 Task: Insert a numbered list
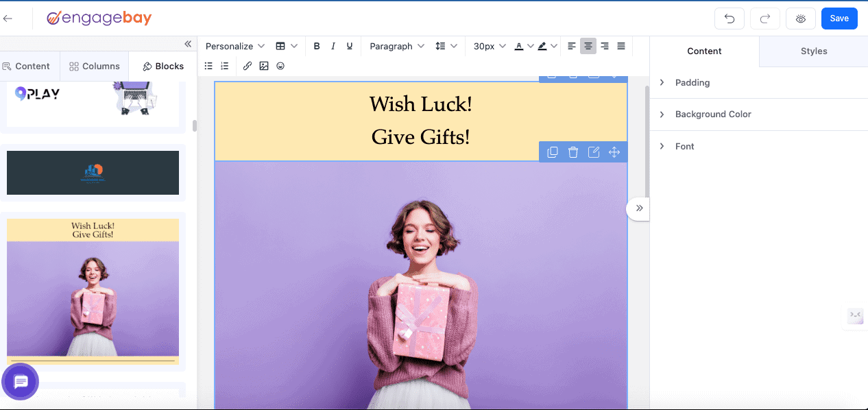(x=225, y=67)
